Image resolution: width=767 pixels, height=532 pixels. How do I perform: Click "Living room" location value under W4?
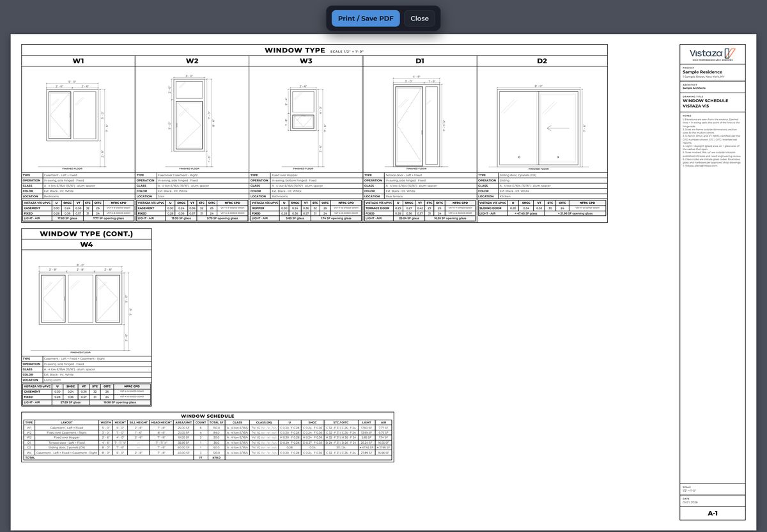click(52, 380)
